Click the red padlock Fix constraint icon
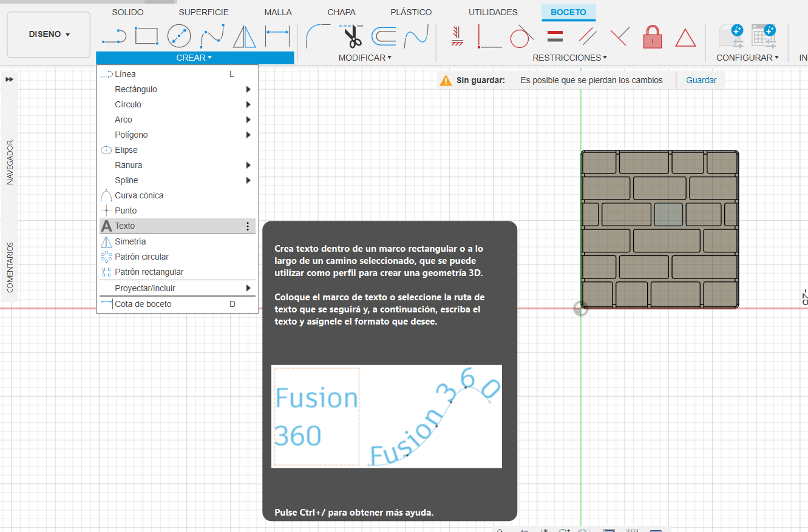The height and width of the screenshot is (532, 808). 653,36
